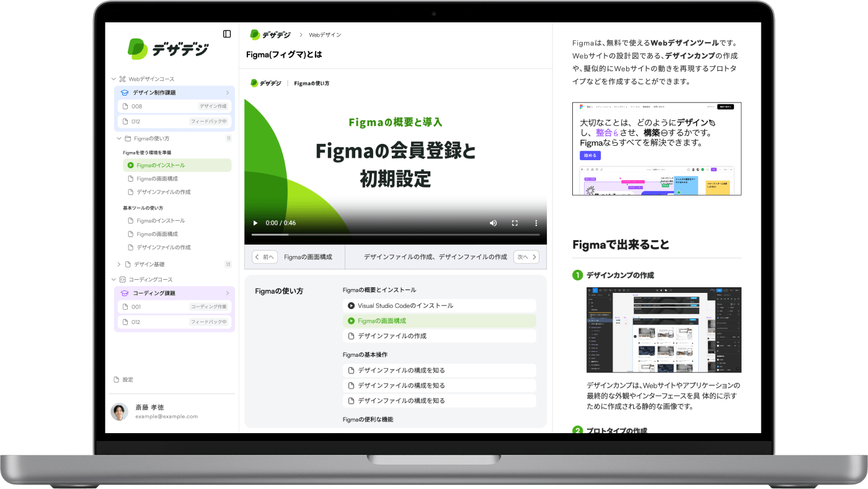Image resolution: width=868 pixels, height=489 pixels.
Task: Click the play icon of Visual Studio Codeのインストール
Action: pos(352,305)
